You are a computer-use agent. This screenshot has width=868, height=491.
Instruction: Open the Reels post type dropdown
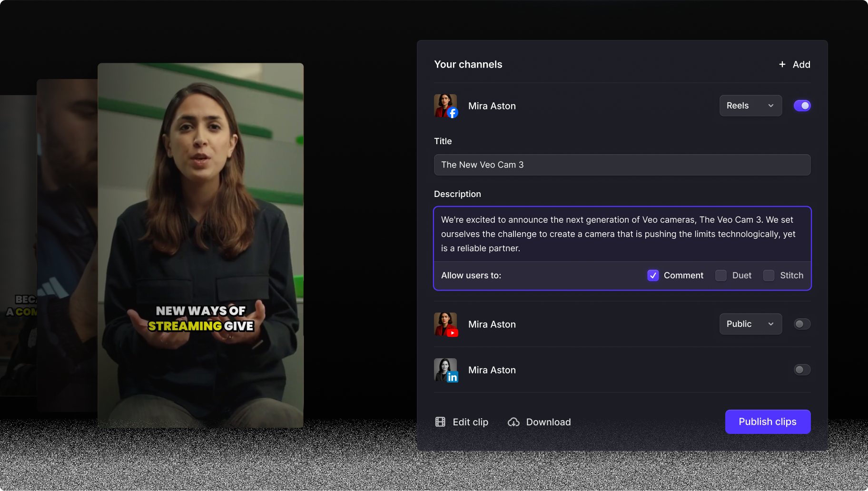click(x=750, y=106)
